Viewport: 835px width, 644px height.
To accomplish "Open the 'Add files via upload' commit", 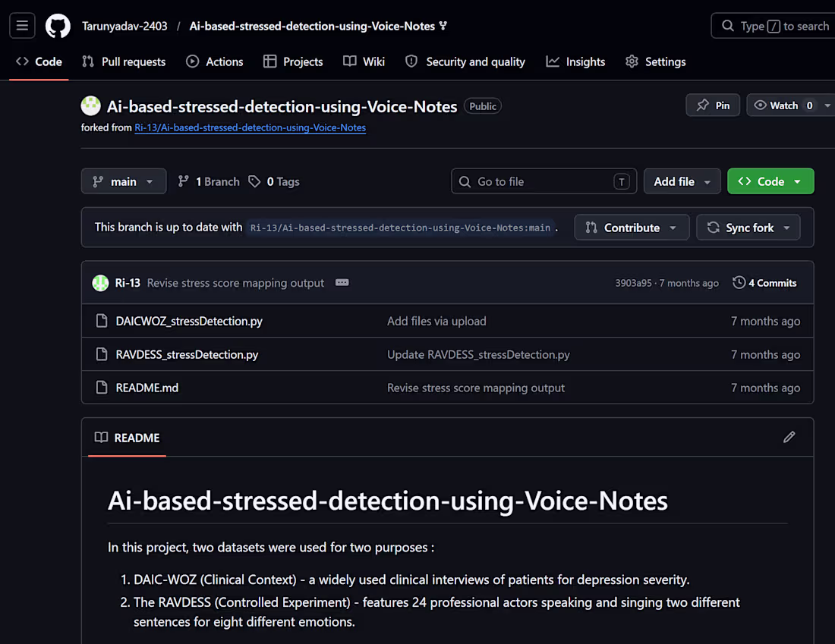I will point(436,322).
